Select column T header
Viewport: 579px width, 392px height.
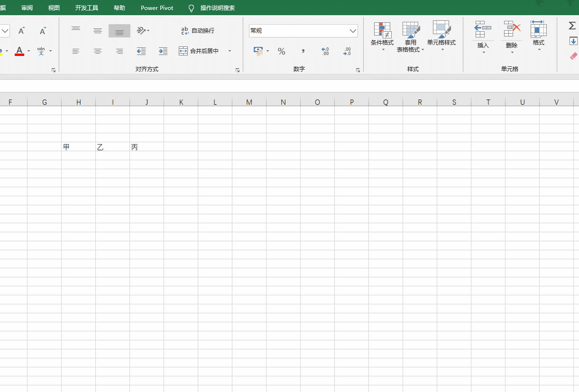click(488, 102)
